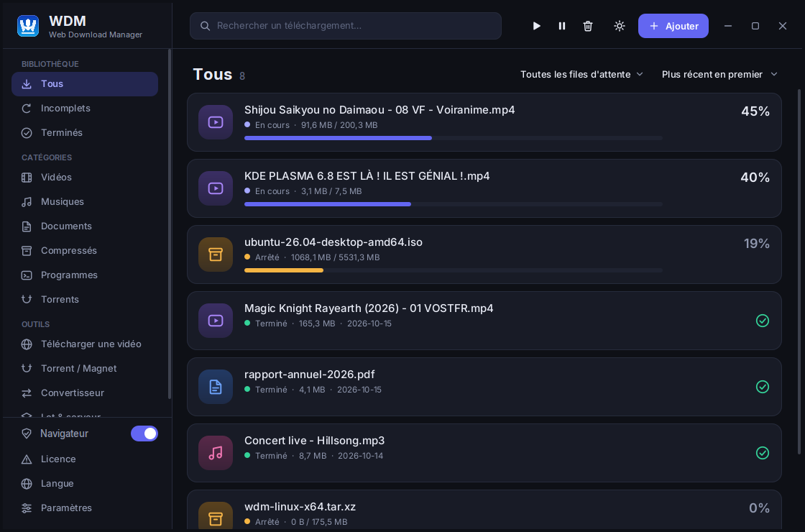Screen dimensions: 805x532
Task: Select Tous in the library sidebar
Action: pos(85,83)
